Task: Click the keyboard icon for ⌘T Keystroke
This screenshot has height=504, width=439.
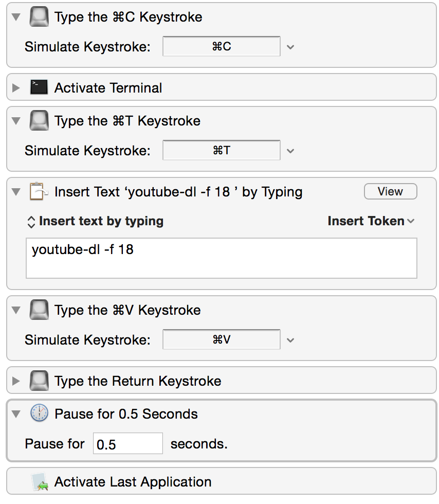Action: pyautogui.click(x=39, y=120)
